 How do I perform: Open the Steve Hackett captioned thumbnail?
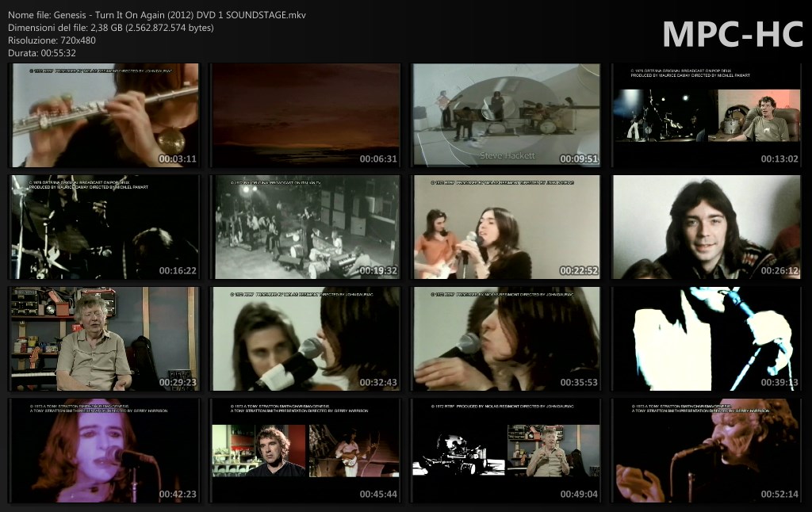[506, 116]
